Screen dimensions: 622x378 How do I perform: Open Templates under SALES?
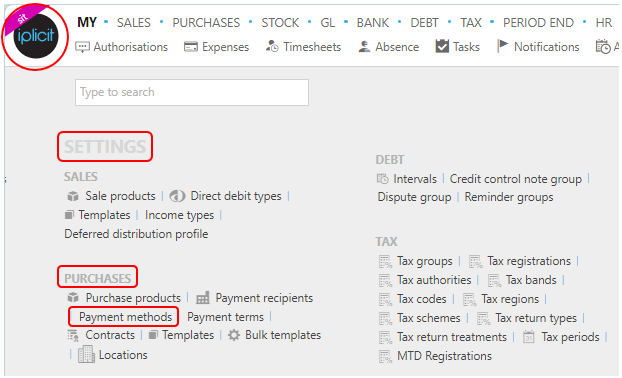click(104, 215)
